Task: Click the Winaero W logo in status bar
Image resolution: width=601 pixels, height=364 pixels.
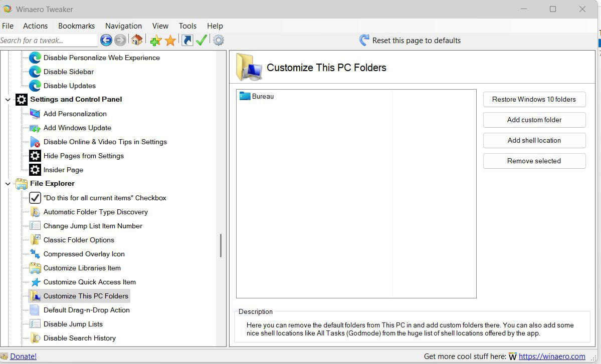Action: 512,356
